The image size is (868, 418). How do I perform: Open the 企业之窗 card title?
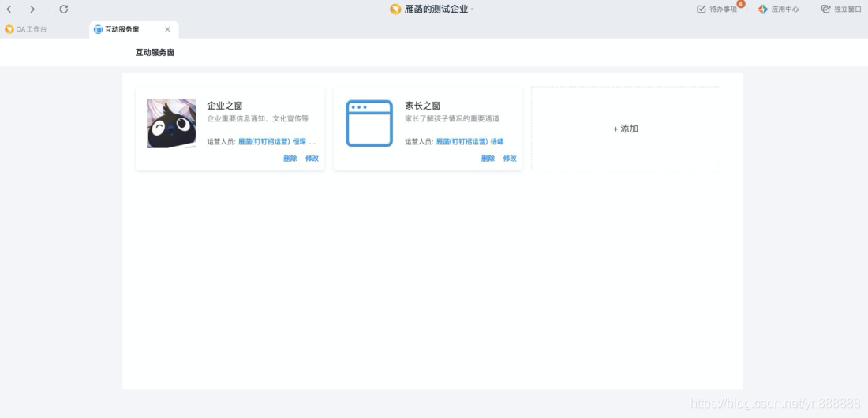point(225,105)
